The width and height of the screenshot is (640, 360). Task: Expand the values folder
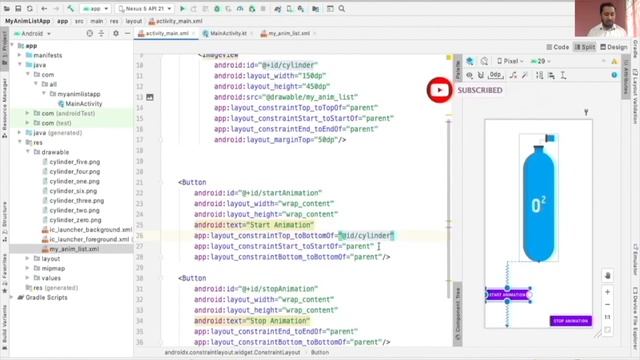tap(28, 278)
